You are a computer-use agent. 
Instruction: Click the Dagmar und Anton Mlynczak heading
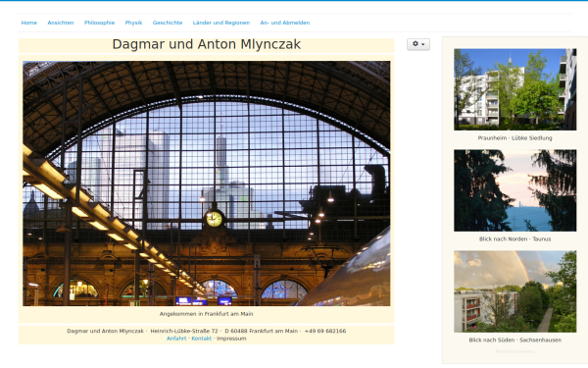(206, 44)
